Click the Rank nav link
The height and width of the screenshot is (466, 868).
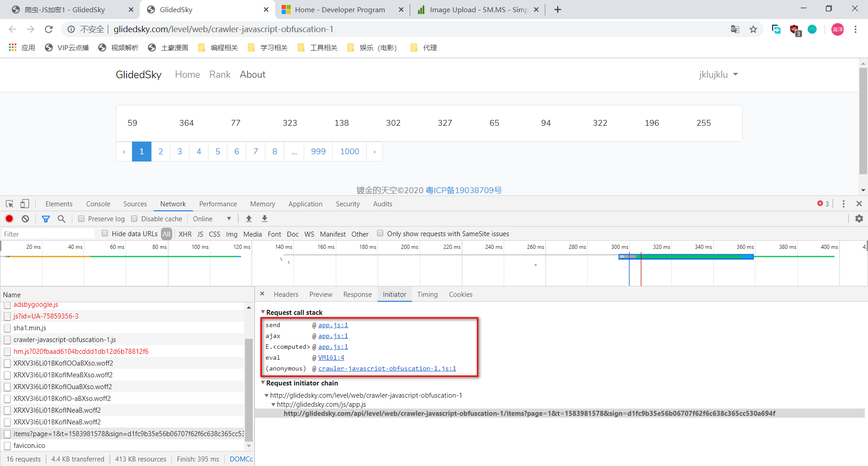[x=220, y=75]
